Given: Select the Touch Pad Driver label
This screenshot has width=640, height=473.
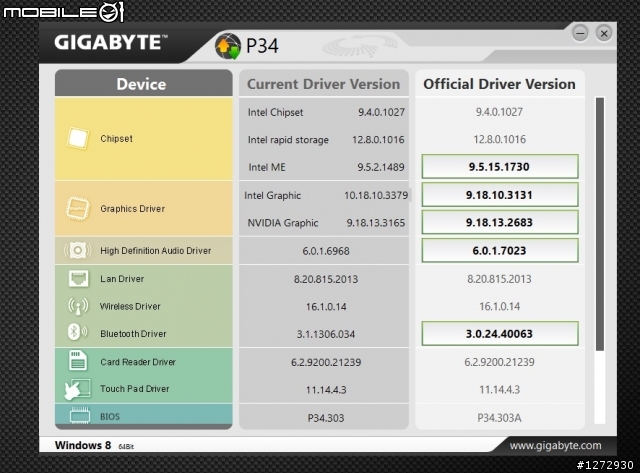Looking at the screenshot, I should pos(135,389).
